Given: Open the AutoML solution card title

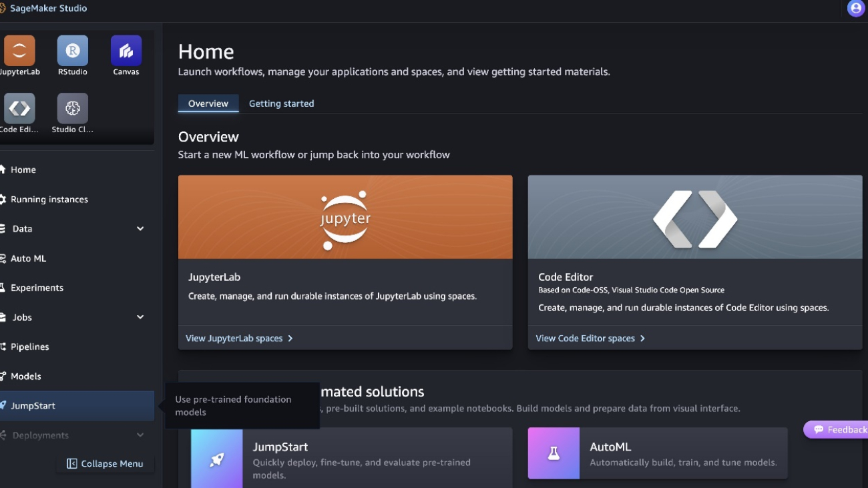Looking at the screenshot, I should (610, 447).
